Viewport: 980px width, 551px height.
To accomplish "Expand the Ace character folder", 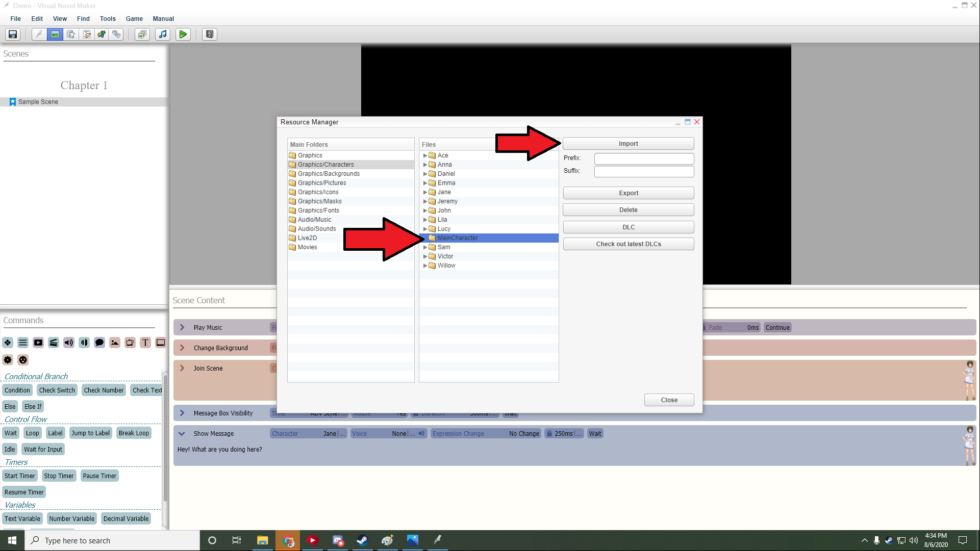I will 425,155.
